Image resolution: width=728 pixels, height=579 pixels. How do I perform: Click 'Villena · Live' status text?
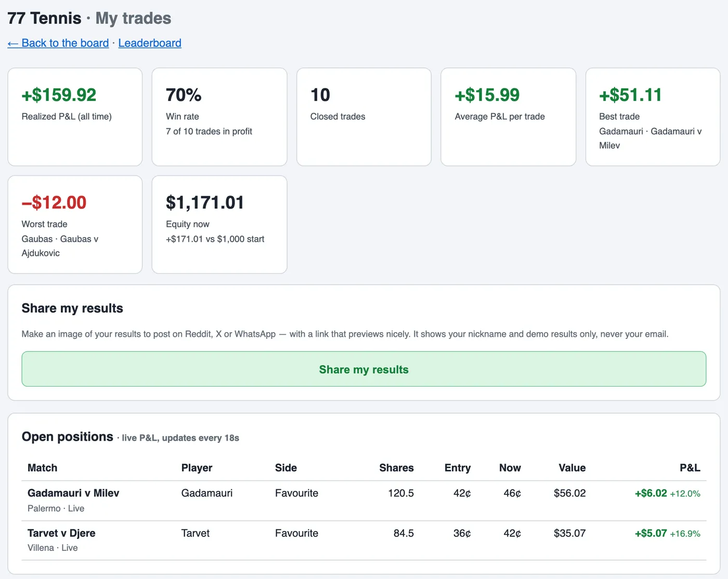tap(53, 548)
